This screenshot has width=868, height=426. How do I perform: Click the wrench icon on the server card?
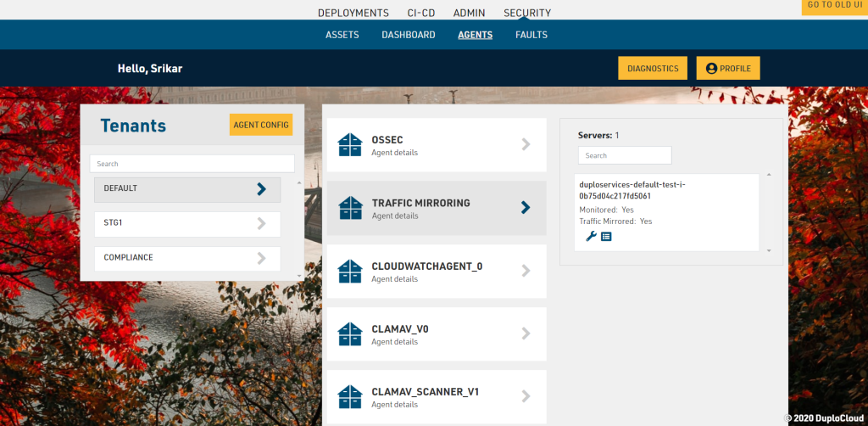pos(591,236)
